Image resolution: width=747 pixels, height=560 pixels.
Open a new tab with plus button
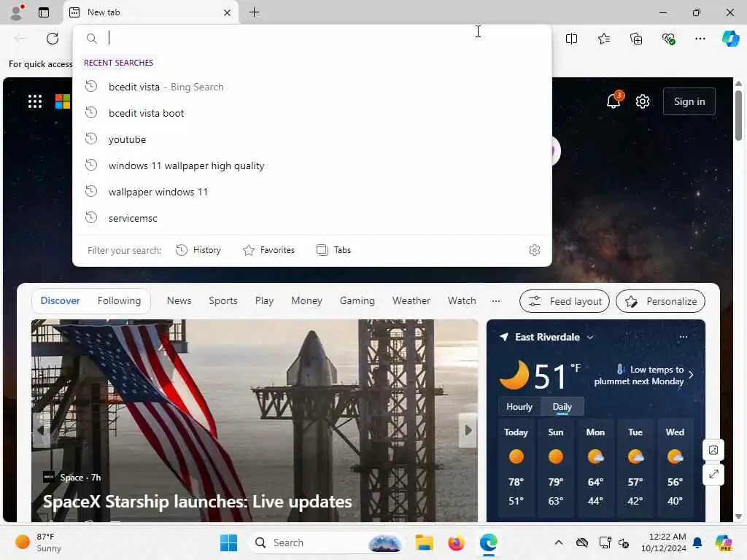(255, 12)
